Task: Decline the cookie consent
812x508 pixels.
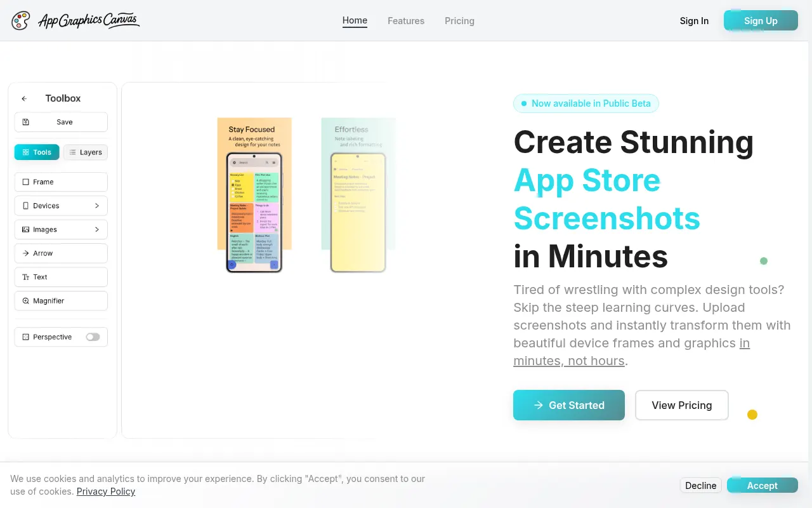Action: 701,485
